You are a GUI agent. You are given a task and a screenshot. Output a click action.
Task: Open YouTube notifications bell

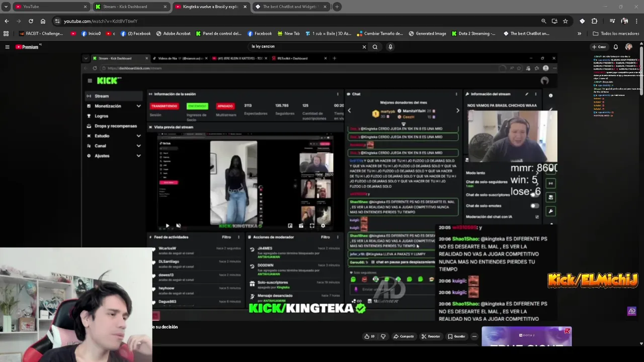615,47
